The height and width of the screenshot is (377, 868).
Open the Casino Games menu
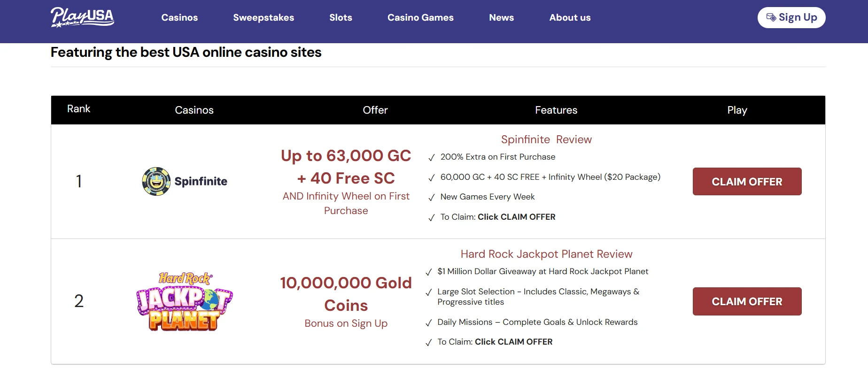[x=420, y=17]
